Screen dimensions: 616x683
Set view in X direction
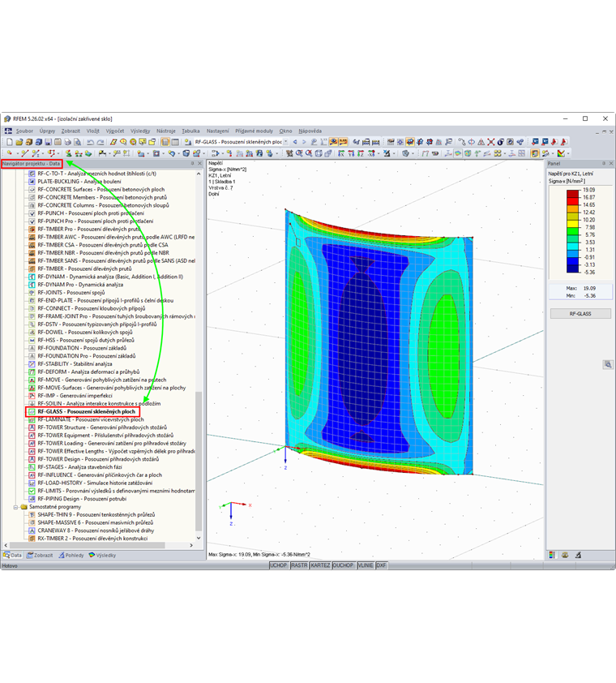click(341, 153)
